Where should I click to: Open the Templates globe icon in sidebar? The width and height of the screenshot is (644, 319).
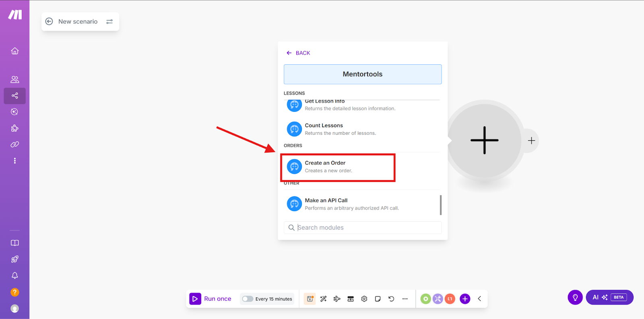[x=15, y=112]
